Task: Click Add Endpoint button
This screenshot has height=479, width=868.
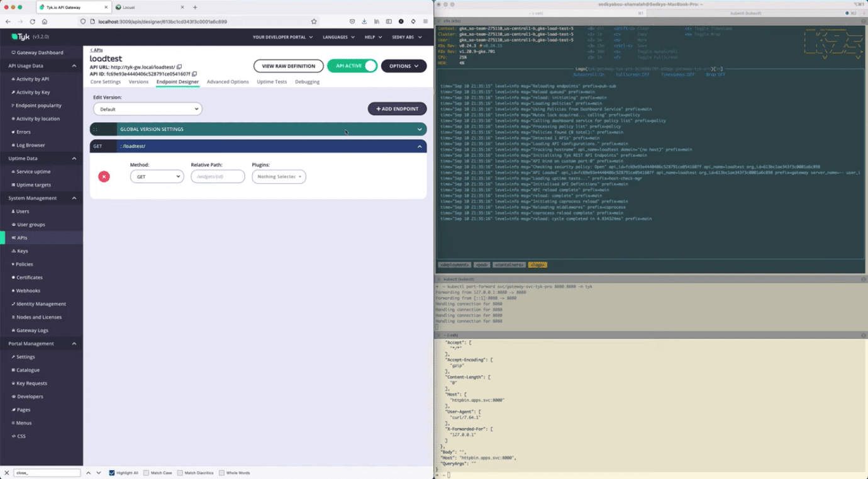Action: (397, 109)
